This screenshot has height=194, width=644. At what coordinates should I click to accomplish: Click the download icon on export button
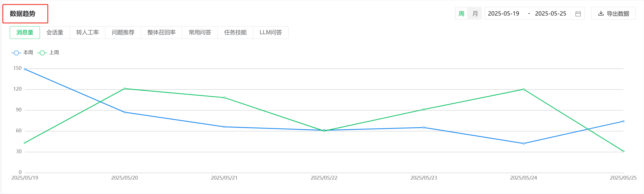pyautogui.click(x=600, y=14)
